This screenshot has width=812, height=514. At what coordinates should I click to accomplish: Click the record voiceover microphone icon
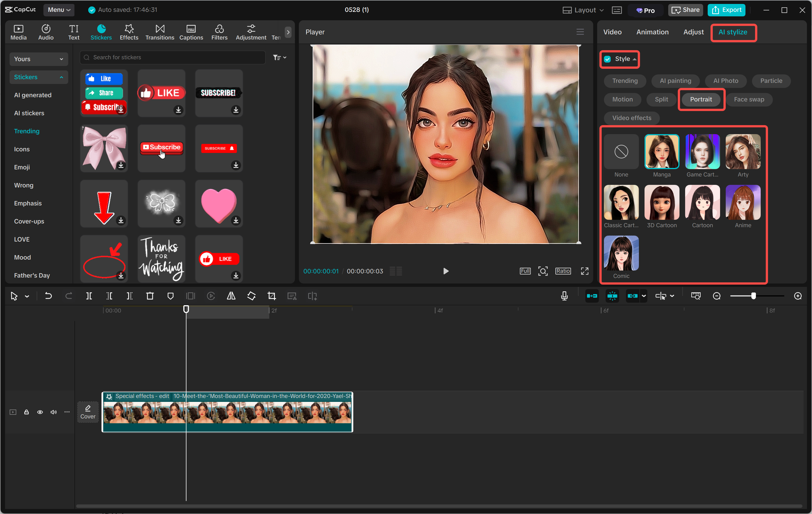coord(564,296)
